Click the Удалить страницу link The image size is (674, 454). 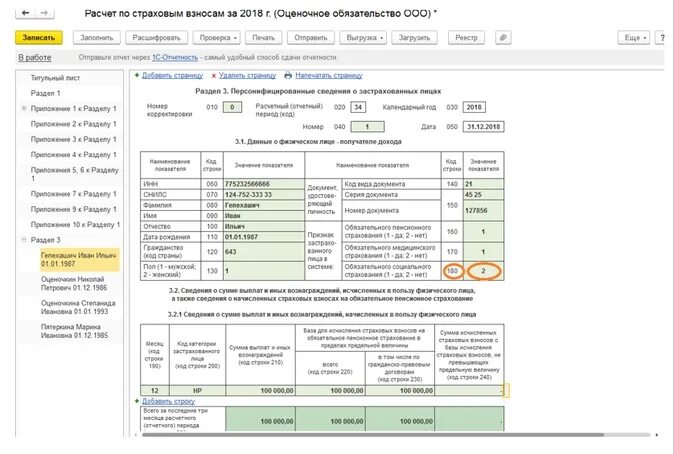[x=248, y=75]
